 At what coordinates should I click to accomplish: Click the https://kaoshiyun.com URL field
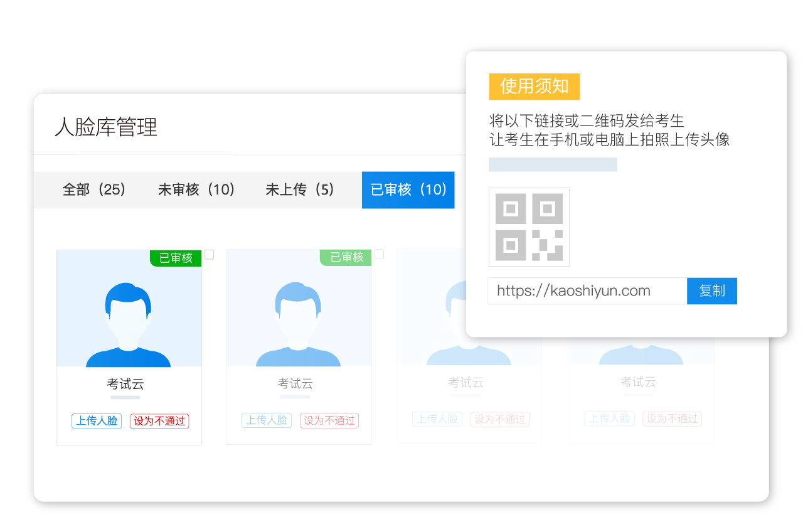pyautogui.click(x=587, y=291)
